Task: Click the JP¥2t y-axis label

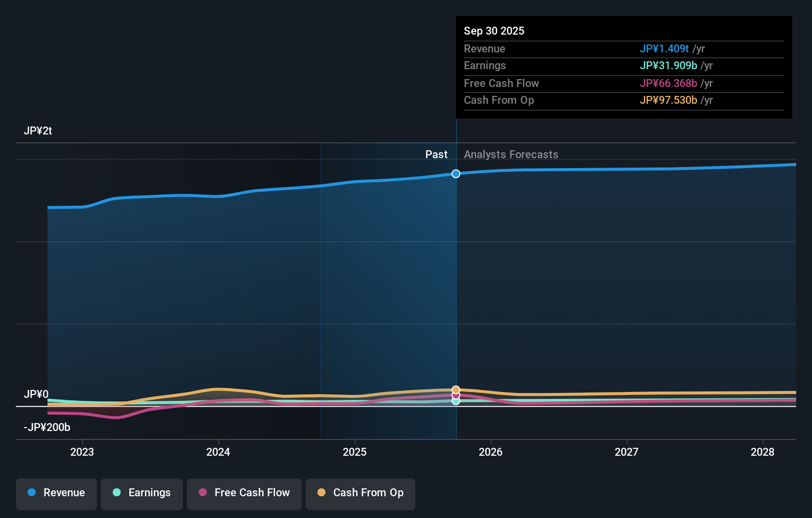Action: [x=38, y=131]
